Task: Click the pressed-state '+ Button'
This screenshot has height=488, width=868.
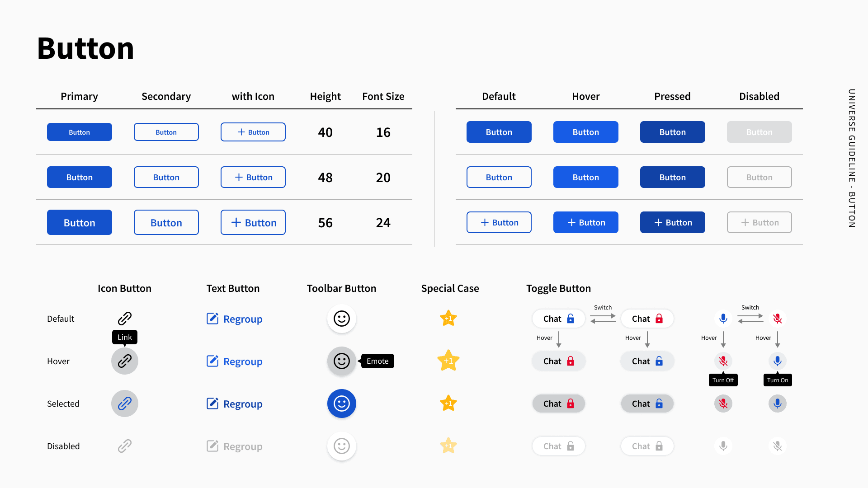Action: (673, 222)
